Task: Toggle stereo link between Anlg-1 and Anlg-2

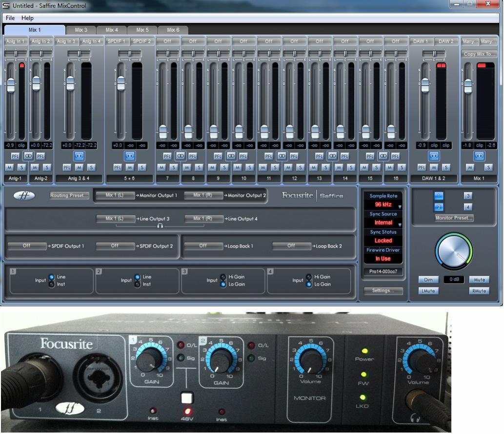Action: (28, 156)
